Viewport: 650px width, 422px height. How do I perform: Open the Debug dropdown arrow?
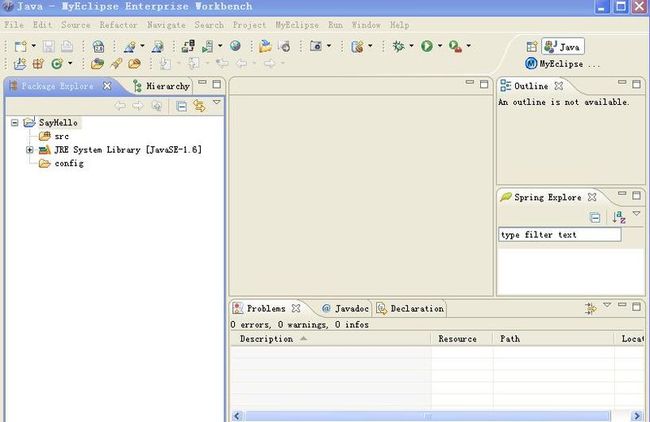pos(411,46)
